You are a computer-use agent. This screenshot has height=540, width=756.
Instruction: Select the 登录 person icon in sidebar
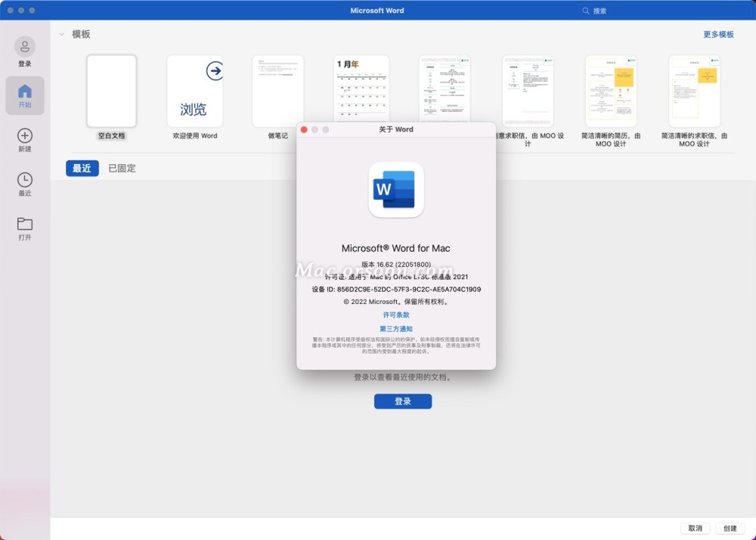(x=26, y=47)
